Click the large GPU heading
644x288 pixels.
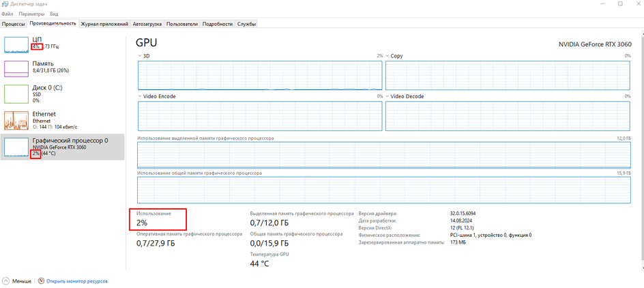click(146, 43)
